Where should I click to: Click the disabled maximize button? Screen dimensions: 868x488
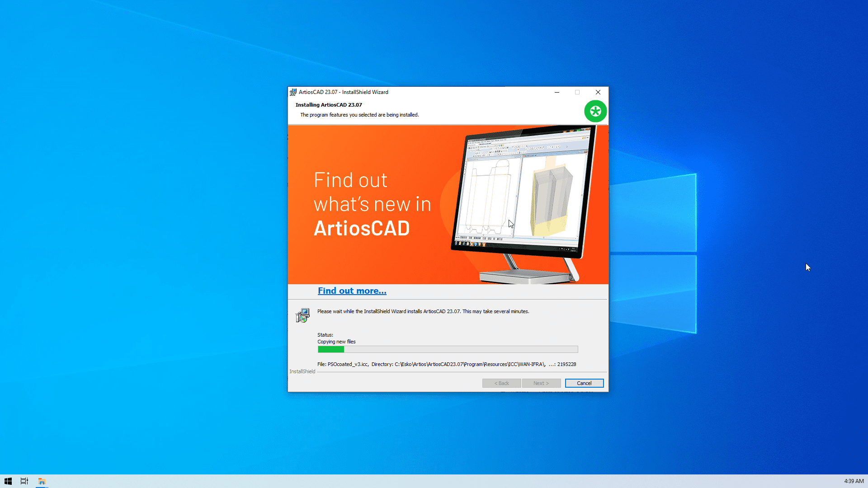coord(577,92)
